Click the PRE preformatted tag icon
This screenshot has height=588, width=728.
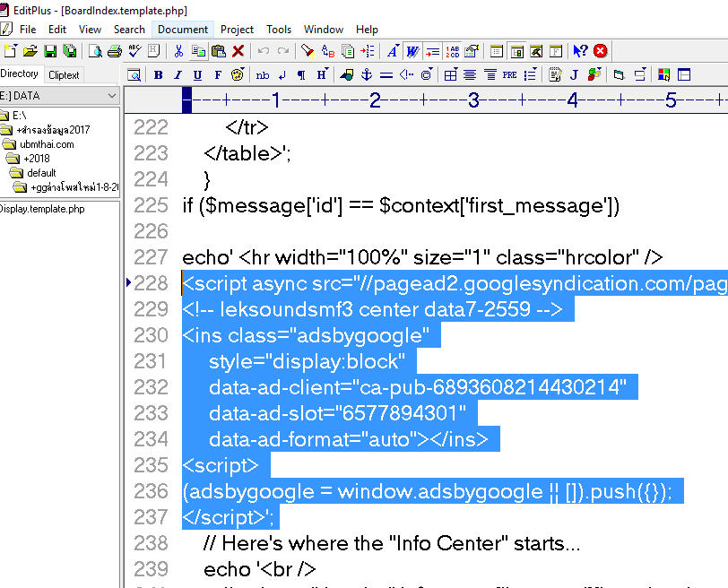(x=509, y=74)
